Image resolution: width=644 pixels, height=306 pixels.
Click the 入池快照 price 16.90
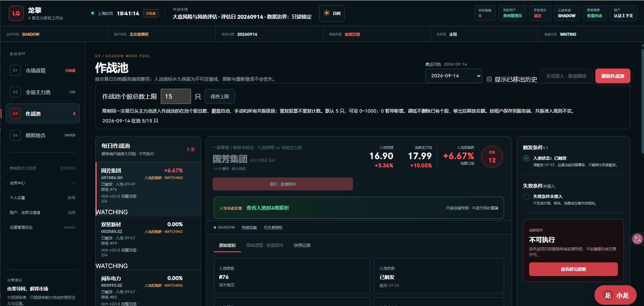click(x=381, y=156)
